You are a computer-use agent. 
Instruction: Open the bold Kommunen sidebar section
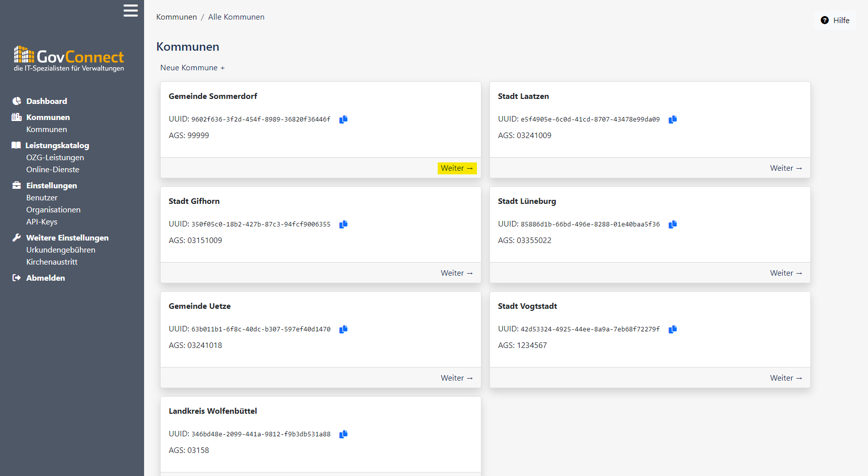point(48,117)
